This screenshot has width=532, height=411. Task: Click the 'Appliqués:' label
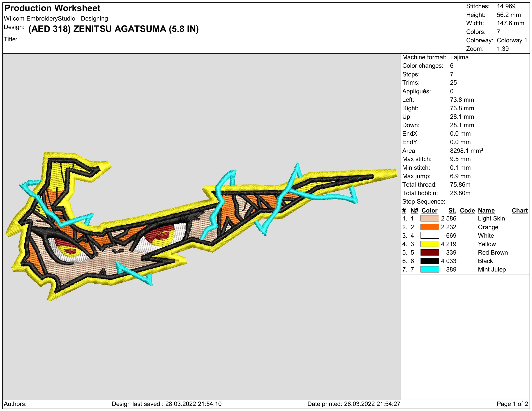pos(416,91)
